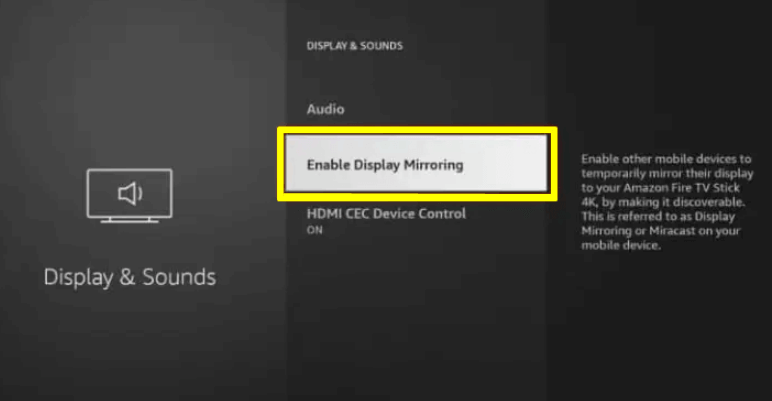The image size is (772, 401).
Task: Click 'Enable other mobile devices to' line
Action: (666, 159)
